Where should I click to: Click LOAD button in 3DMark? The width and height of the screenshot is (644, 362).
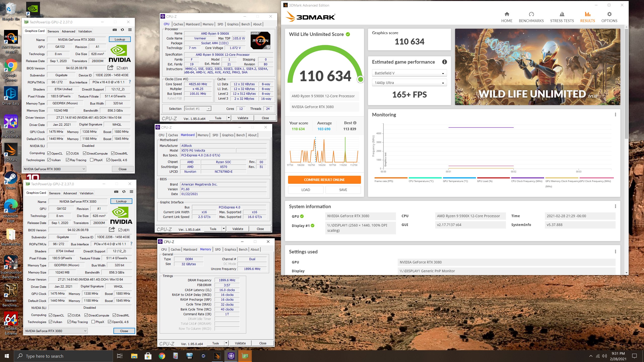coord(306,190)
